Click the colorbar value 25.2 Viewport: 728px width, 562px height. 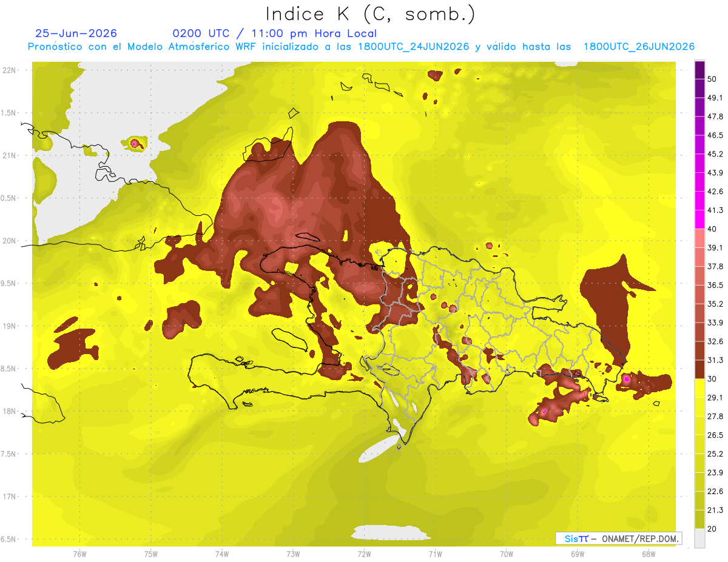[x=715, y=453]
